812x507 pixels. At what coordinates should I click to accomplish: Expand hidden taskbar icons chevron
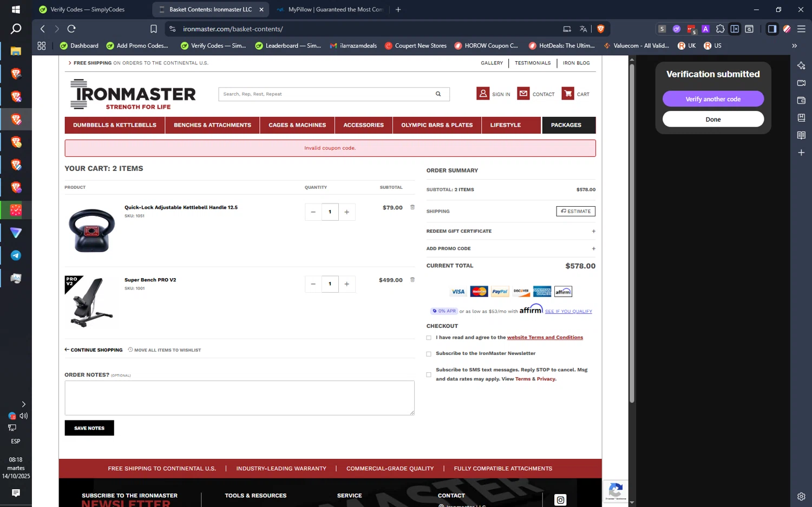[x=23, y=404]
